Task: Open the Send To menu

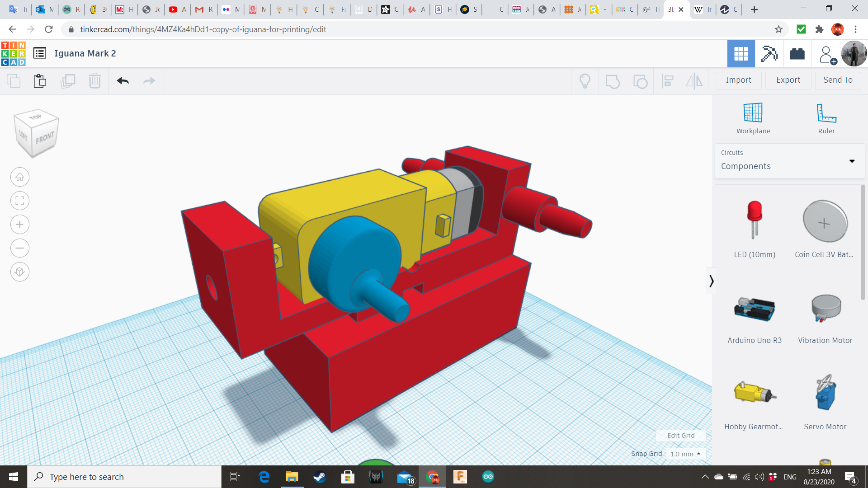Action: coord(838,80)
